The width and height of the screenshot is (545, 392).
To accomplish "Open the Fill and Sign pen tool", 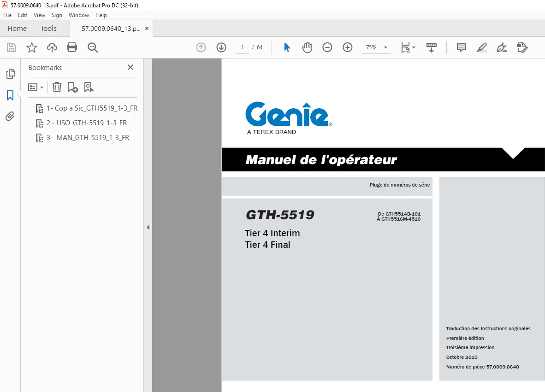I will [502, 47].
